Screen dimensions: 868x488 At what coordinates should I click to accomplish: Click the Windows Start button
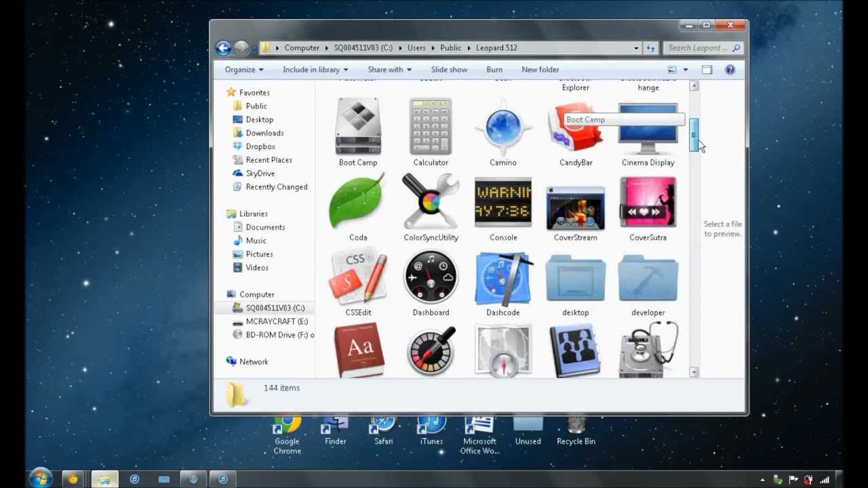pos(41,479)
